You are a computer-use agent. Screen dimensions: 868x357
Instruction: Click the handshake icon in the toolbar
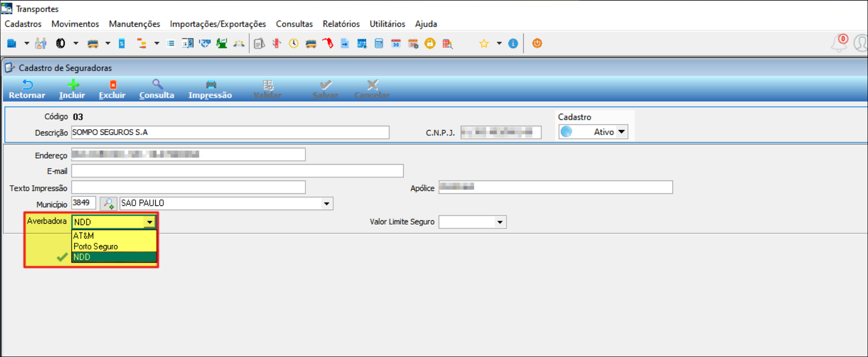pyautogui.click(x=205, y=44)
